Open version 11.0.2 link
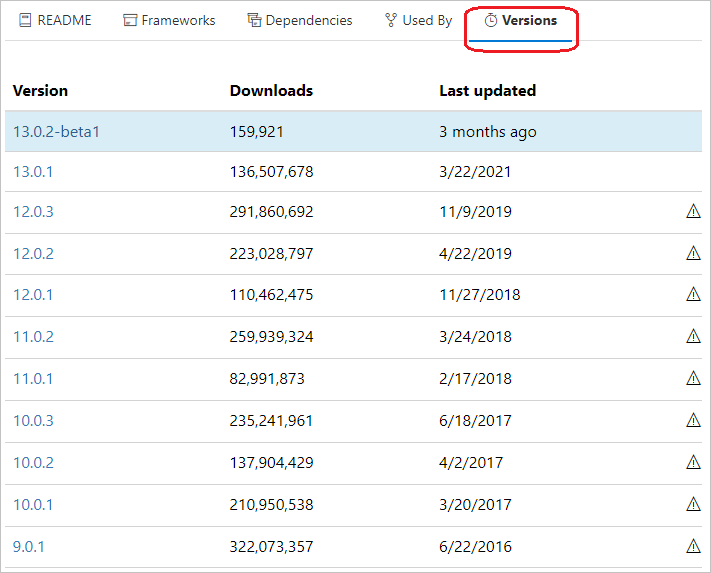The image size is (711, 573). pyautogui.click(x=33, y=337)
